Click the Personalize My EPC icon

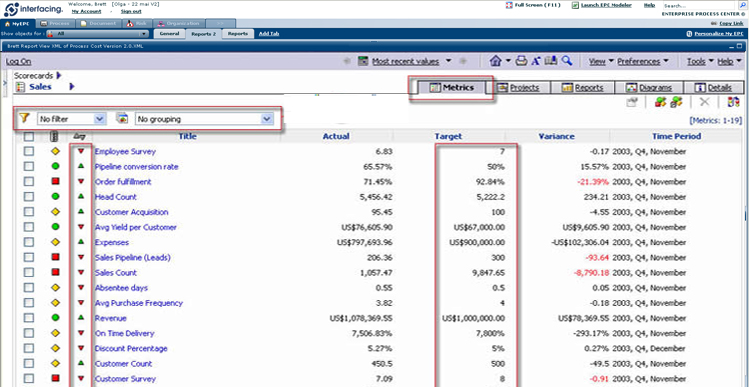click(x=689, y=34)
